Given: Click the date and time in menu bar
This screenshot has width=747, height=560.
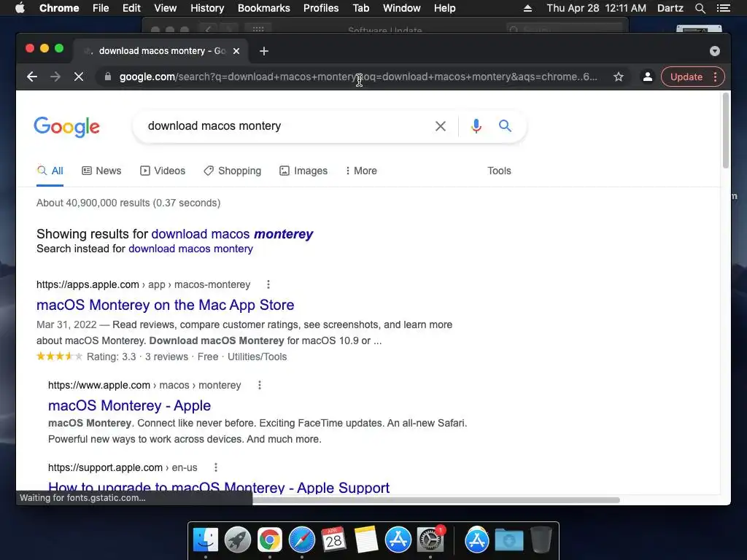Looking at the screenshot, I should coord(597,8).
